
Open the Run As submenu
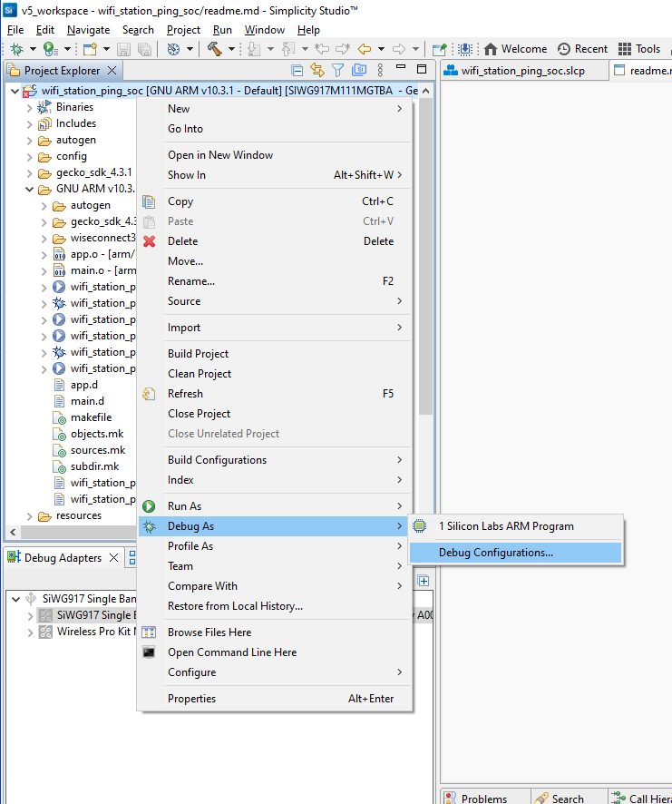(184, 506)
